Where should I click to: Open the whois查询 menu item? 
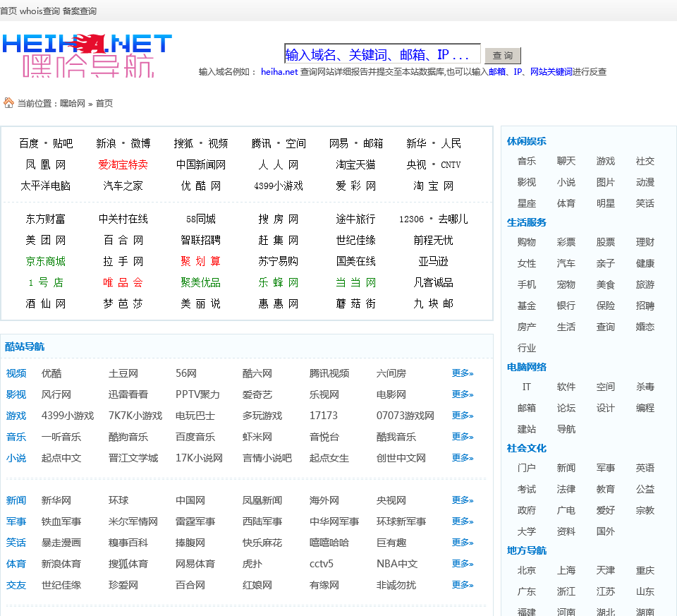click(39, 11)
